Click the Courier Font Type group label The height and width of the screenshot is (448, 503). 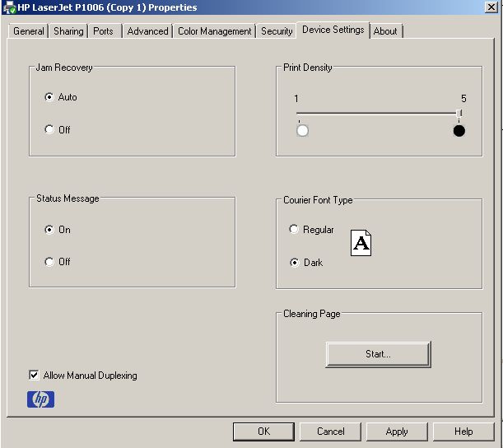318,200
